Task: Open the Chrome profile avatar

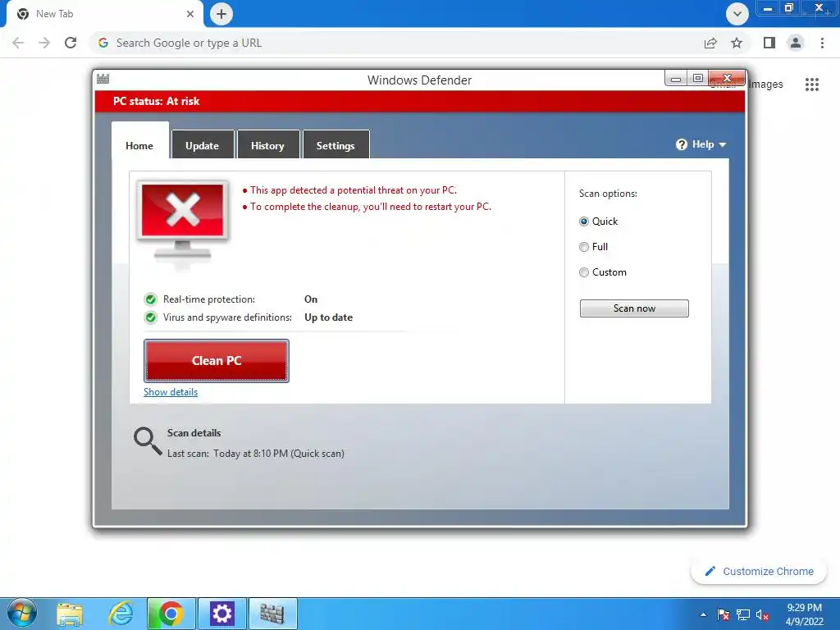Action: click(x=796, y=43)
